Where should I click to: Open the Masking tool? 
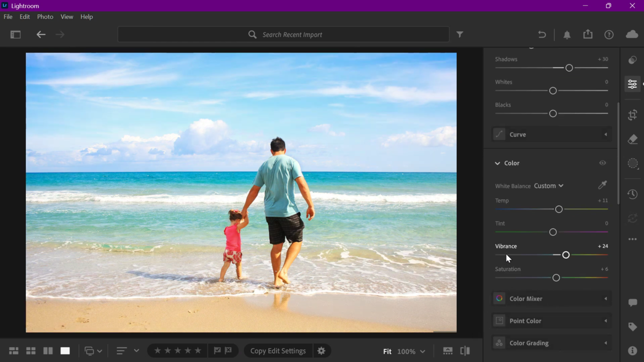coord(633,164)
